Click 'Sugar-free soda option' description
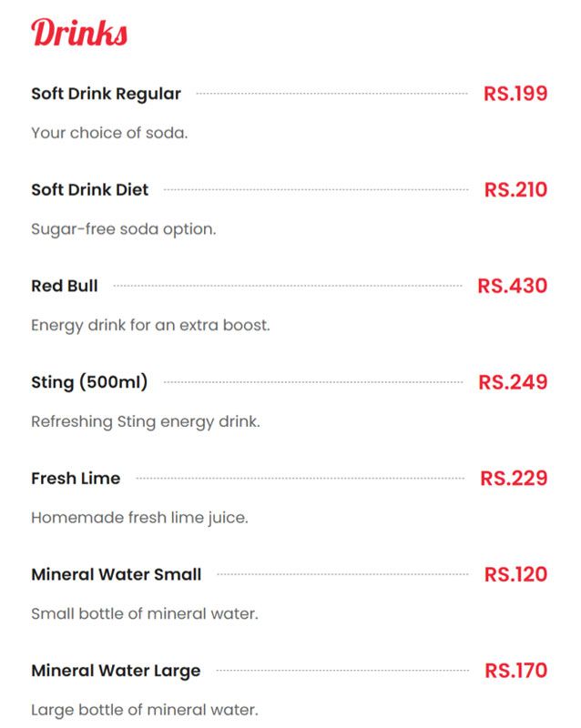The height and width of the screenshot is (728, 581). click(x=124, y=229)
